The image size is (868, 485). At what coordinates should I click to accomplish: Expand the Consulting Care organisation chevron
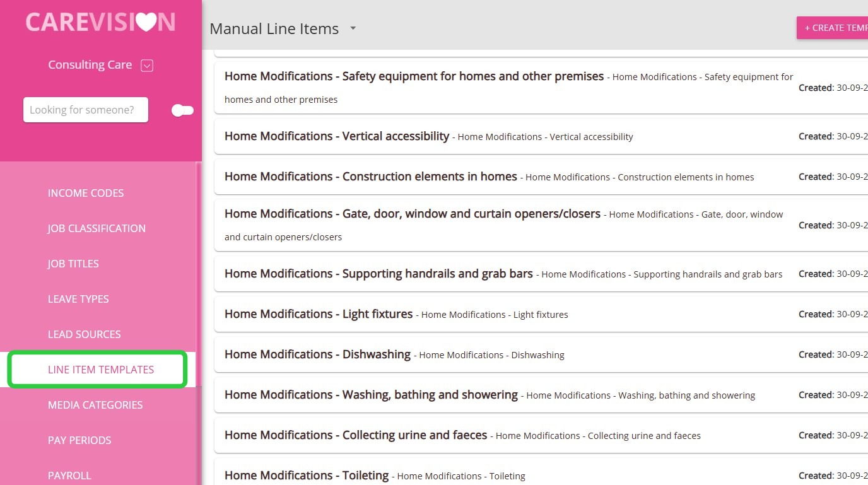click(x=147, y=65)
